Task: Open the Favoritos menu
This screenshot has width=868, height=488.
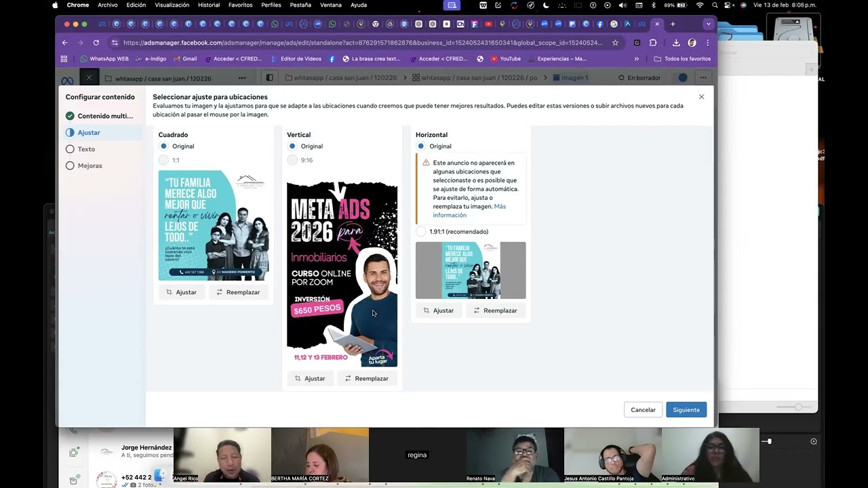Action: tap(240, 5)
